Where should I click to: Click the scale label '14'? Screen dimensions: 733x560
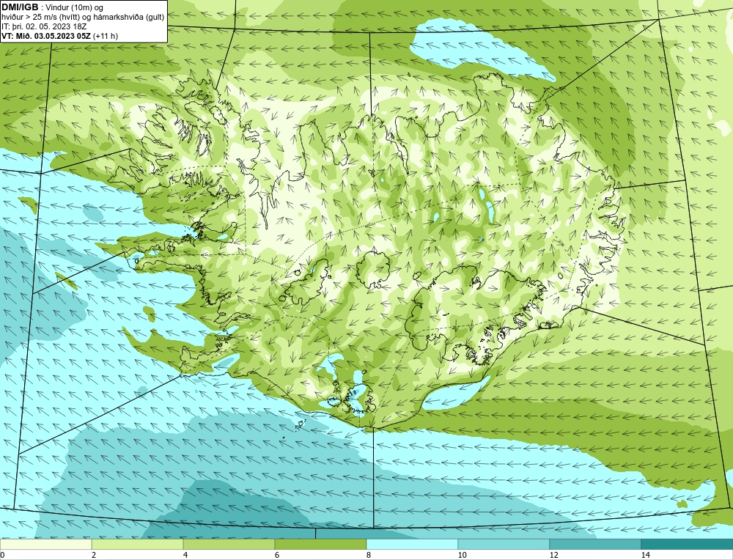pyautogui.click(x=646, y=555)
